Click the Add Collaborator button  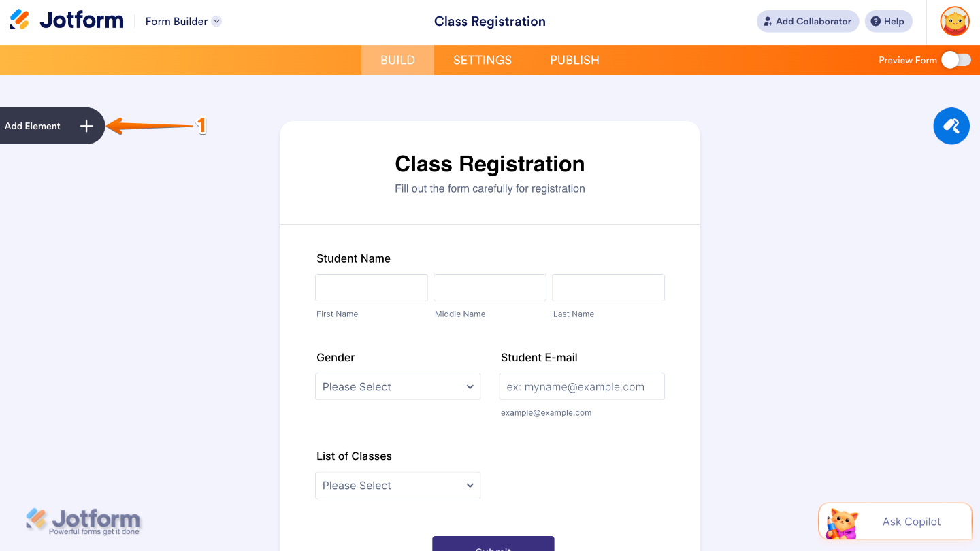coord(807,21)
